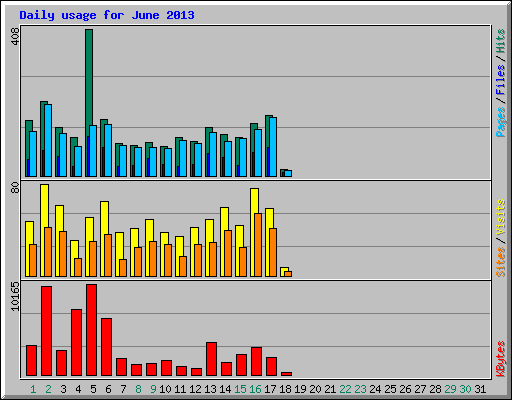The image size is (512, 400).
Task: Click day 13 on the date axis
Action: (210, 389)
